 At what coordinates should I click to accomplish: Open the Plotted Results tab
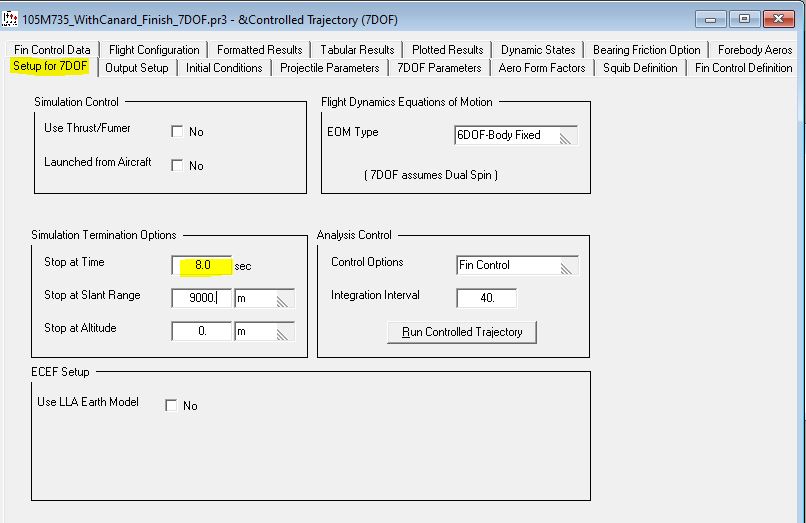coord(447,50)
